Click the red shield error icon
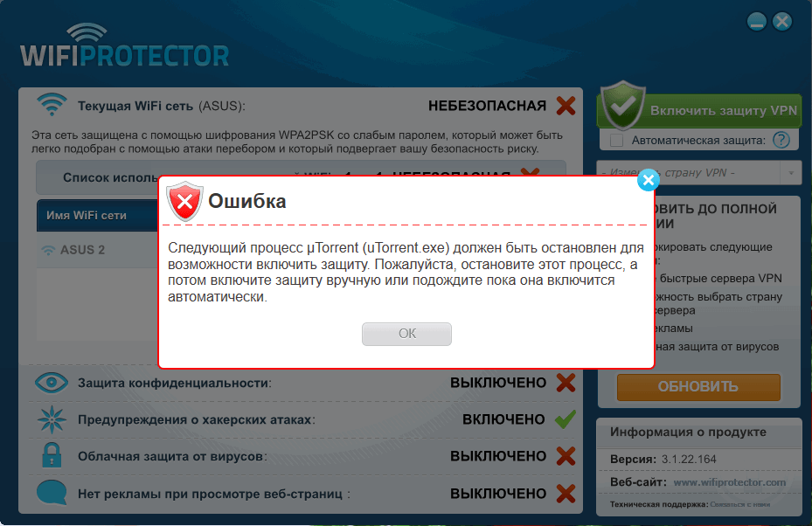 click(x=184, y=201)
